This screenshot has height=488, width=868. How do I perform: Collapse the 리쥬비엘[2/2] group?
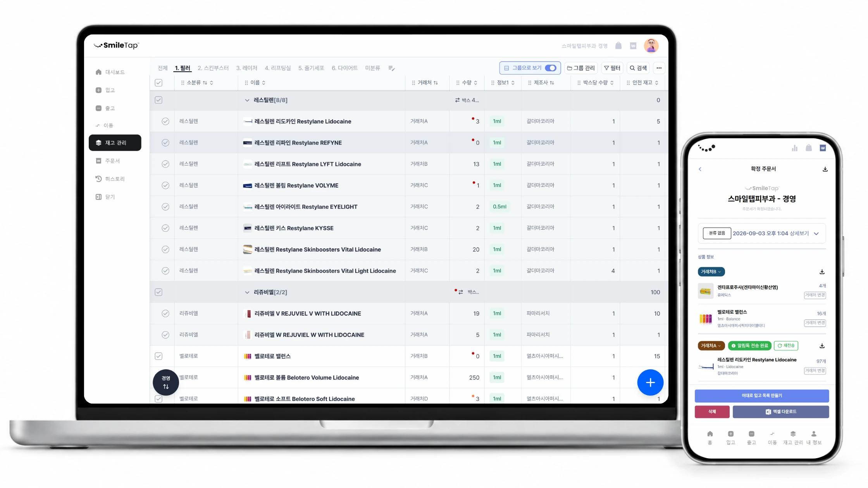247,292
